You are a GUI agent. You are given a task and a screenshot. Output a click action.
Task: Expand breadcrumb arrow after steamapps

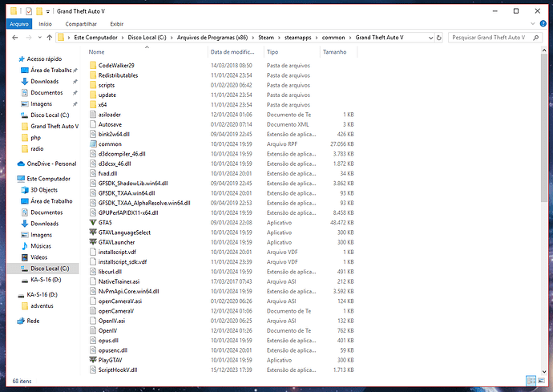click(x=317, y=38)
